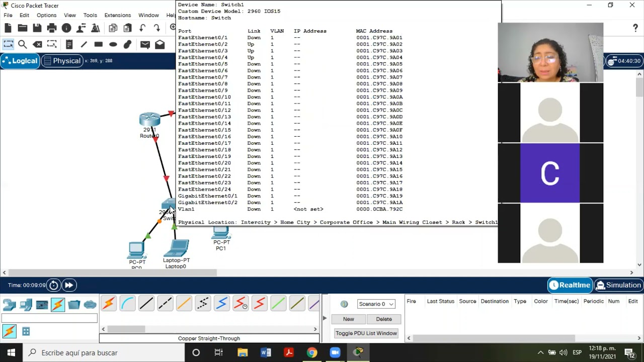Click Toggle PDU List Window button
The height and width of the screenshot is (362, 644).
pos(366,333)
